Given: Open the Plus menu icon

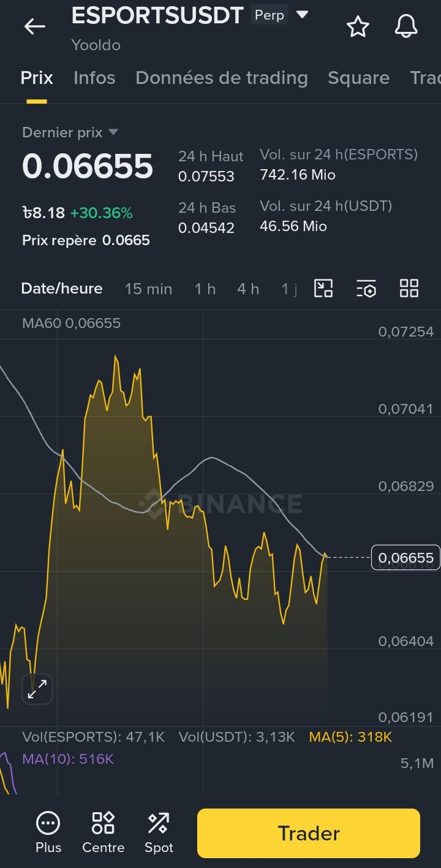Looking at the screenshot, I should pyautogui.click(x=48, y=832).
